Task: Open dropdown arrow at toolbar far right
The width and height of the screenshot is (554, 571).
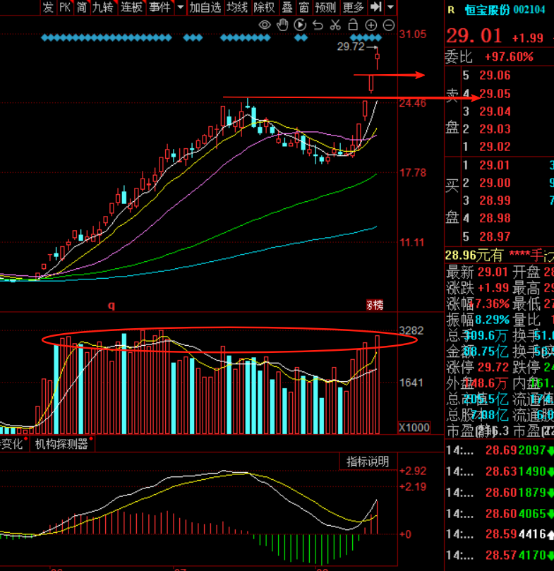Action: [390, 7]
